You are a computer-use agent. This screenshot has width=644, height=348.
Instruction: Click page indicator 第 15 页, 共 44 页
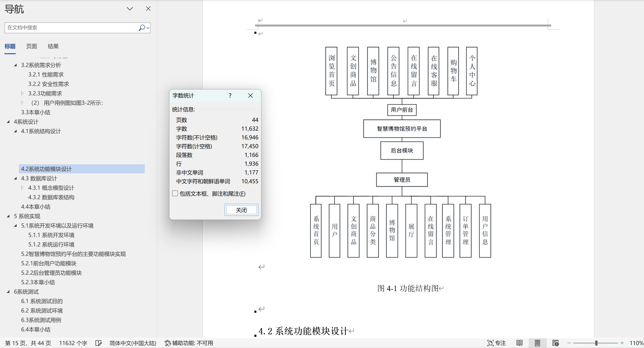[28, 343]
